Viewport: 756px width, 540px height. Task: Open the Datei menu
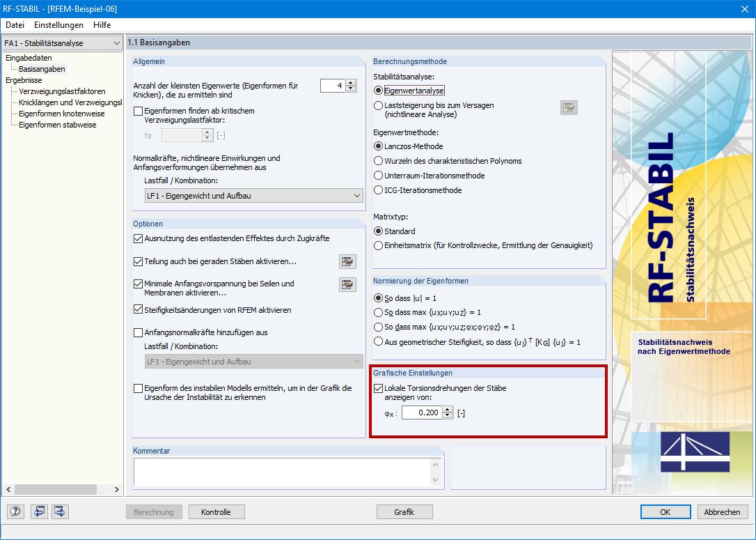(x=15, y=25)
